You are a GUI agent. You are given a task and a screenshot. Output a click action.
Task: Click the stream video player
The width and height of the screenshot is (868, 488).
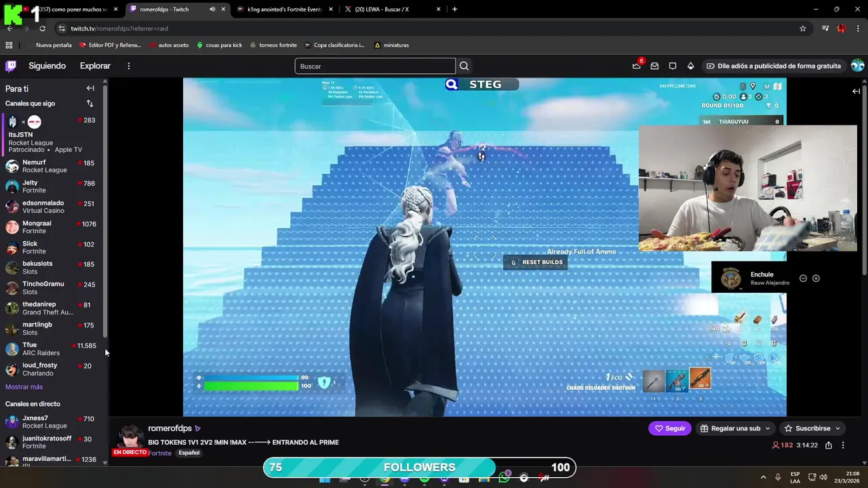(x=484, y=247)
